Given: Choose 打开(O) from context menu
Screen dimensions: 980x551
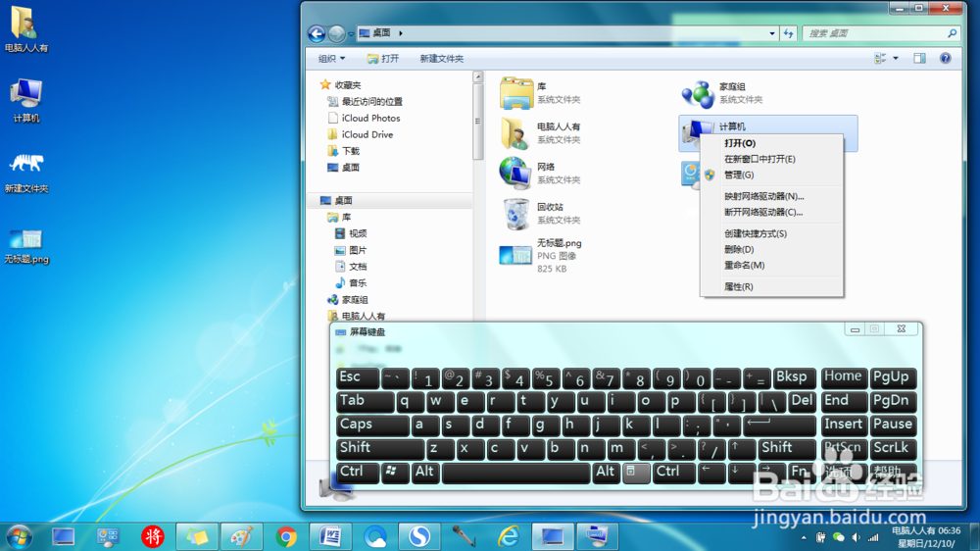Looking at the screenshot, I should [x=771, y=143].
